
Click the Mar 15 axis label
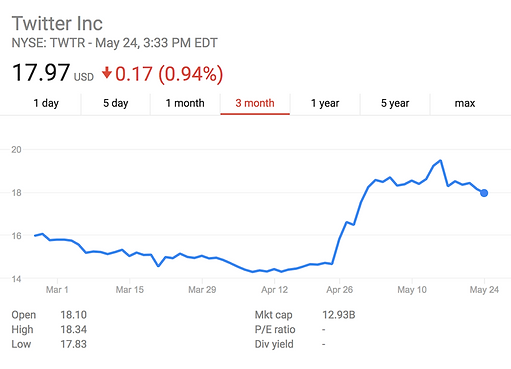coord(130,290)
